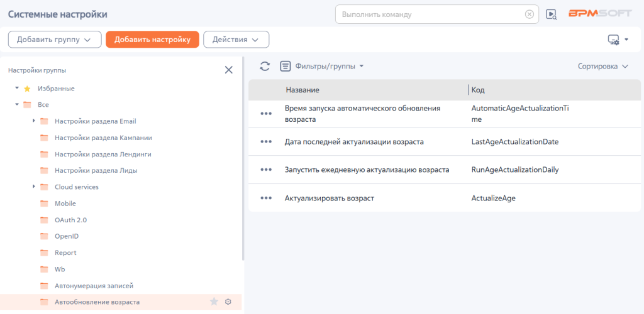Sort by the Название column header
The height and width of the screenshot is (314, 644).
click(303, 90)
